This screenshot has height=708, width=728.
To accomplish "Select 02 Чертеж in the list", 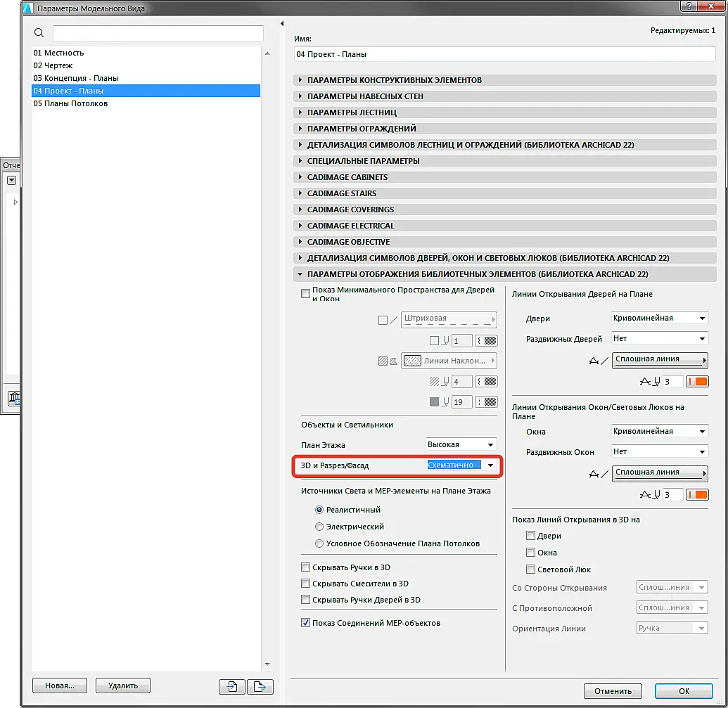I will [x=146, y=65].
